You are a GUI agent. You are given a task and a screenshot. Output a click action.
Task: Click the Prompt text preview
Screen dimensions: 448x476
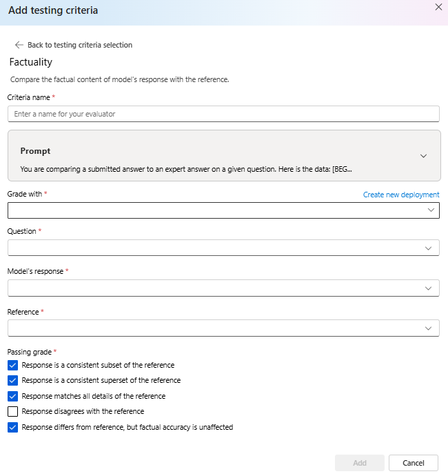tap(186, 168)
